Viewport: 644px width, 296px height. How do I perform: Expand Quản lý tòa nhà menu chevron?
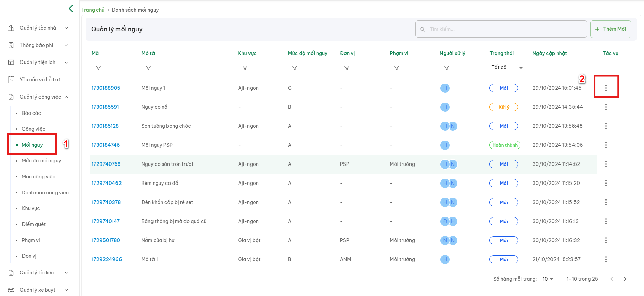tap(66, 28)
